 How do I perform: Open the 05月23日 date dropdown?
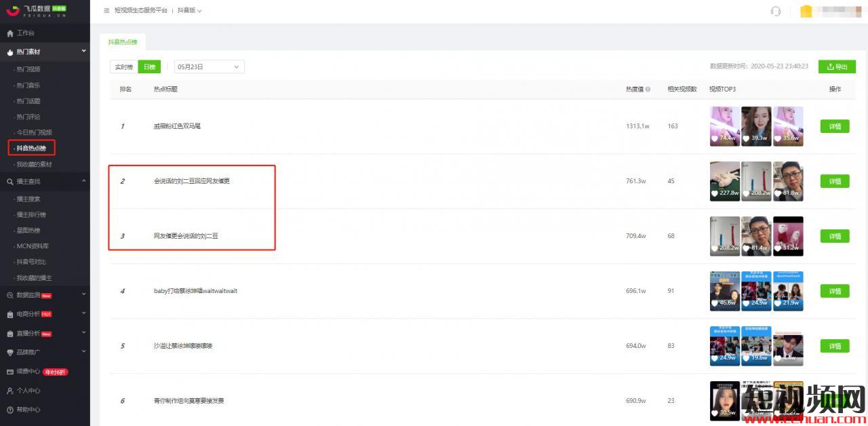tap(209, 67)
